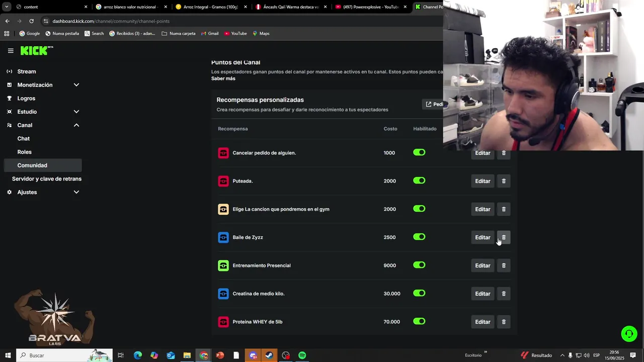Delete the Puteada reward with trash icon
This screenshot has width=644, height=362.
tap(504, 181)
